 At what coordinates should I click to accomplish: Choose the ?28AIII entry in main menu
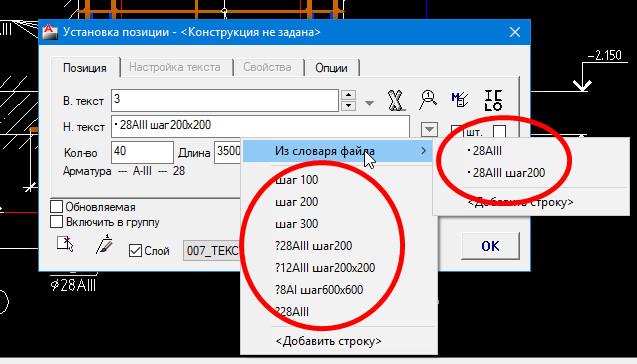[292, 312]
